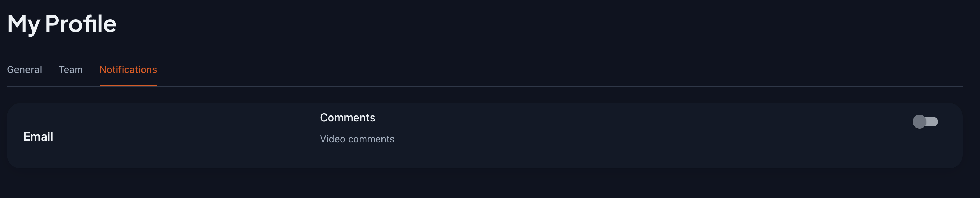Return to General profile settings

click(24, 70)
